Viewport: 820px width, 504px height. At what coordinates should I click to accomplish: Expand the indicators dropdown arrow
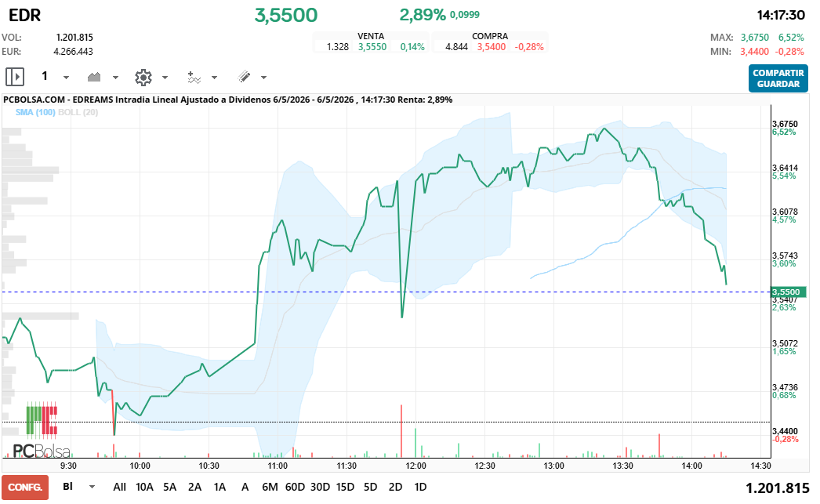coord(215,78)
